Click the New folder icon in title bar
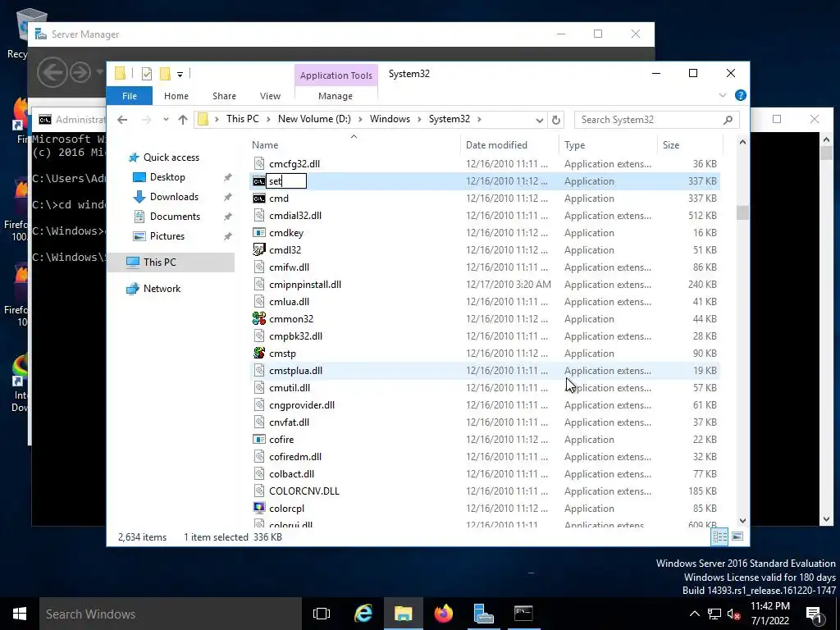This screenshot has height=630, width=840. (x=165, y=74)
